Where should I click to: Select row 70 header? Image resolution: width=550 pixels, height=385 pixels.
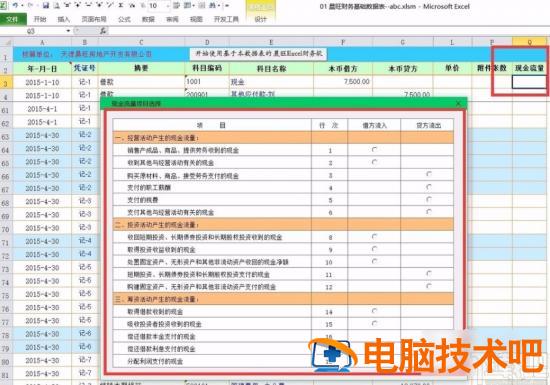[6, 229]
